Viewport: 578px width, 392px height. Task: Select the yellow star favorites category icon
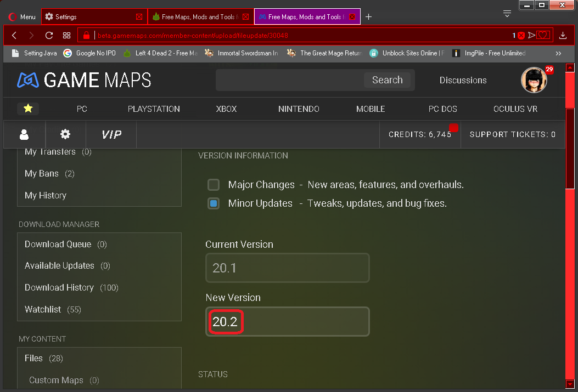pyautogui.click(x=27, y=109)
